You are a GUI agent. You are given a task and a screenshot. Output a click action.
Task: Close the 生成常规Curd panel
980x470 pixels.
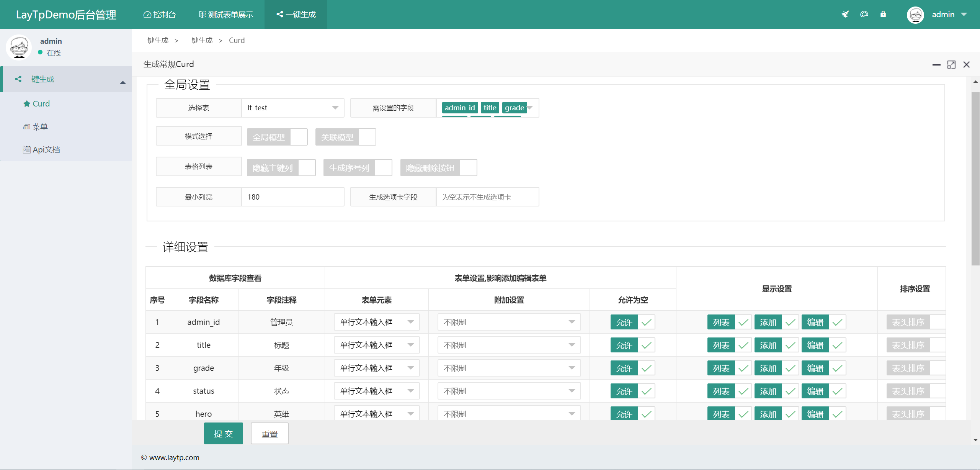(967, 65)
